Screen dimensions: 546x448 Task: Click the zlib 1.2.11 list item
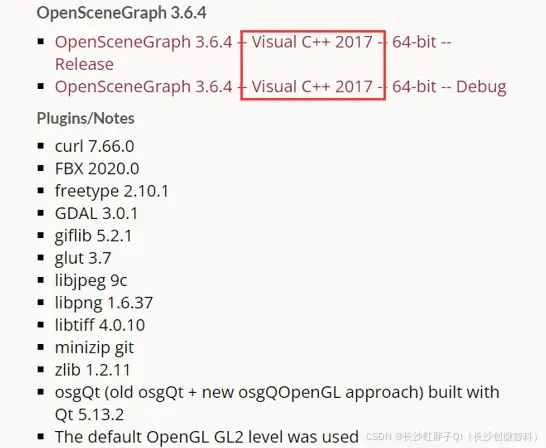92,370
